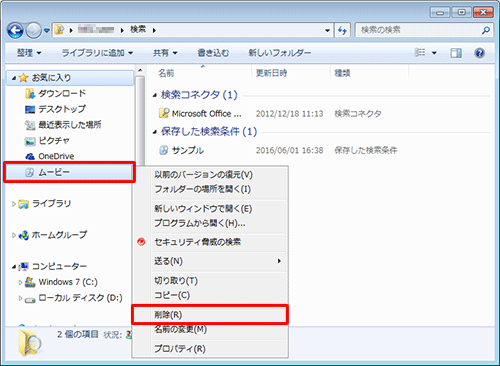
Task: Expand Windows 7 (C:) drive node
Action: click(20, 282)
